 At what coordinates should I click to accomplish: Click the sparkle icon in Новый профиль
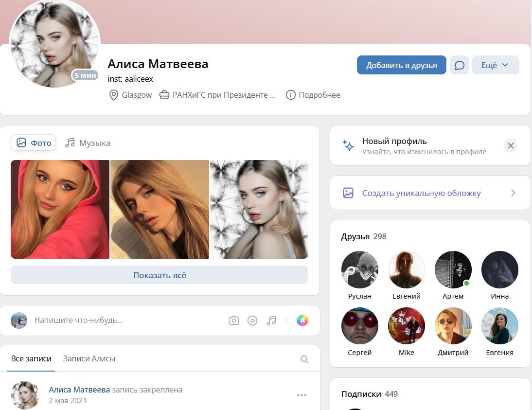(348, 145)
